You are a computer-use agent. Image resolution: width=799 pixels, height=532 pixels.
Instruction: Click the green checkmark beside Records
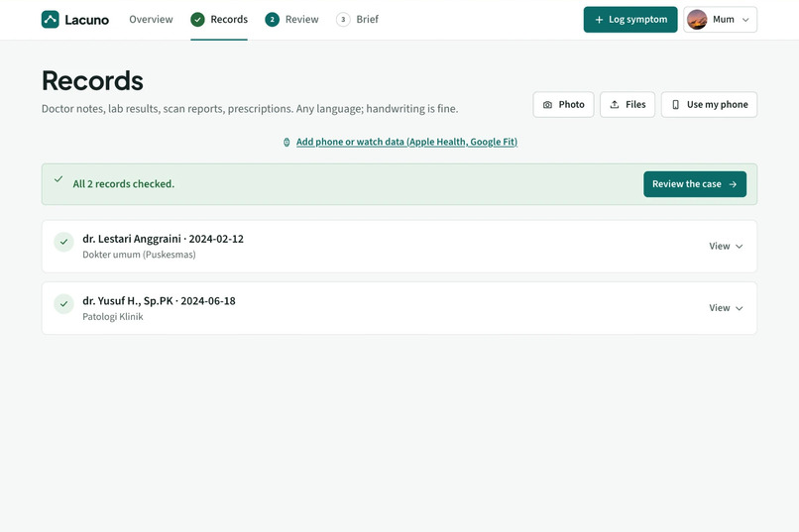coord(197,20)
